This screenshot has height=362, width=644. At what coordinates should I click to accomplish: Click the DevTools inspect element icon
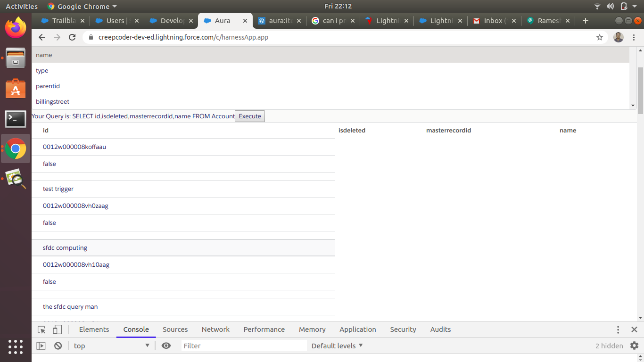41,329
